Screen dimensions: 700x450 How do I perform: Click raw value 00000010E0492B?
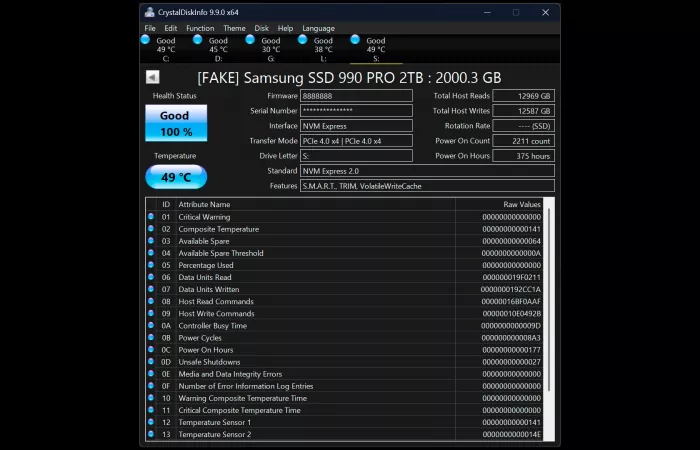512,313
